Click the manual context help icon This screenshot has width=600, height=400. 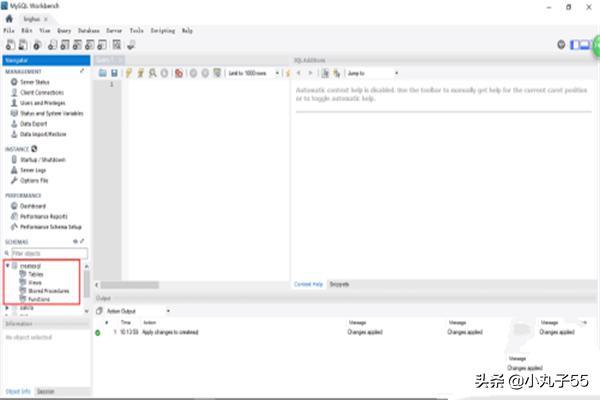pyautogui.click(x=325, y=73)
